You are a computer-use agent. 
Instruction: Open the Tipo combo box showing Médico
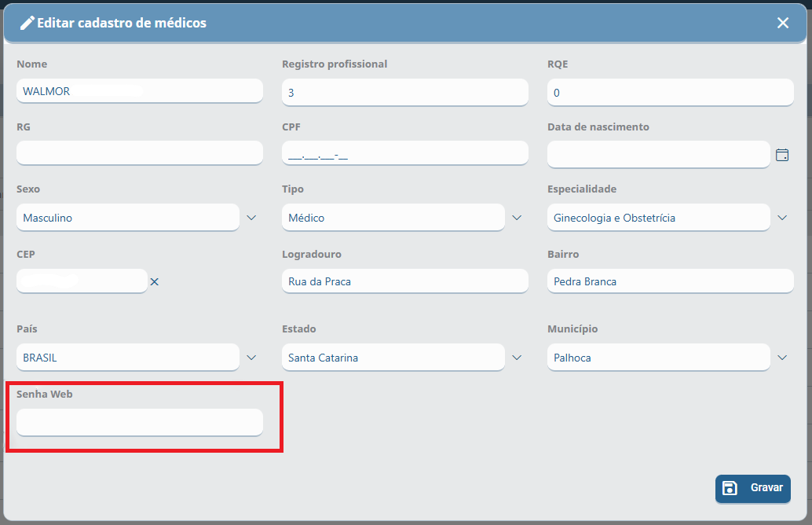[x=393, y=217]
